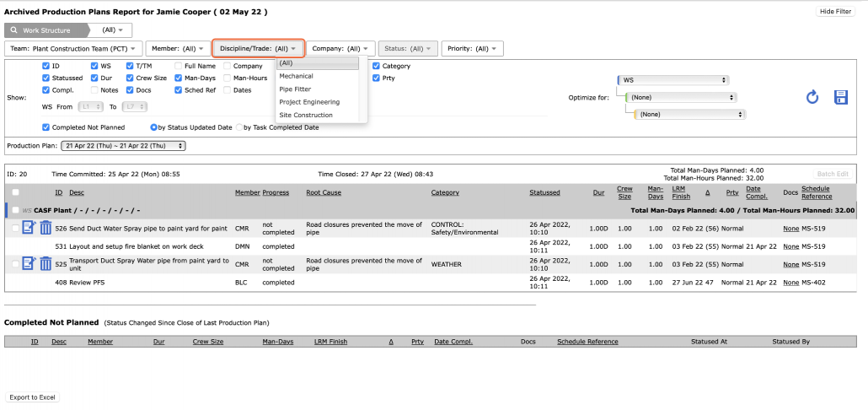Click the Batch Edit button
Viewport: 868px width, 410px height.
pyautogui.click(x=833, y=174)
